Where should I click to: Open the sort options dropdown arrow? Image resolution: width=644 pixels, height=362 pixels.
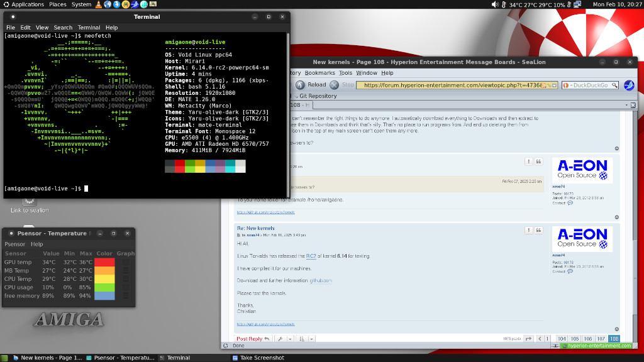tap(312, 339)
